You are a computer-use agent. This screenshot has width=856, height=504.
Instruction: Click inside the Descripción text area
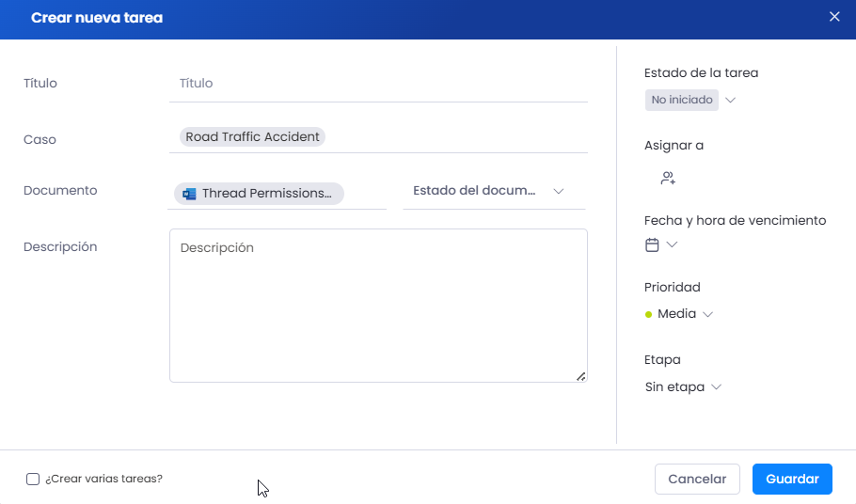pos(378,306)
